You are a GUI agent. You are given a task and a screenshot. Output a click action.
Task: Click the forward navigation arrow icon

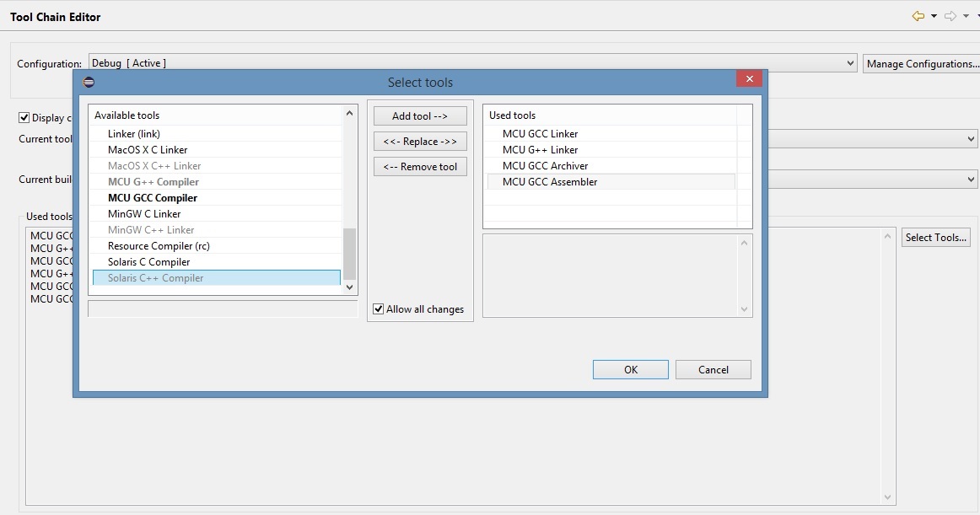(950, 16)
